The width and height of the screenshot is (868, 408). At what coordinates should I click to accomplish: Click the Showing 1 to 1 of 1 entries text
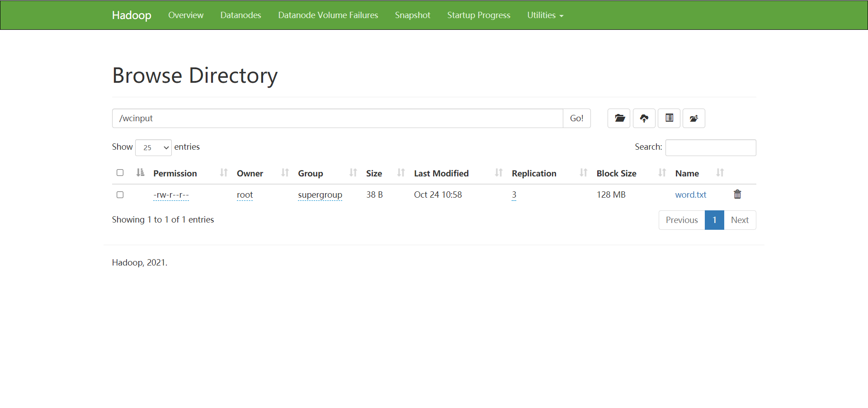[163, 219]
